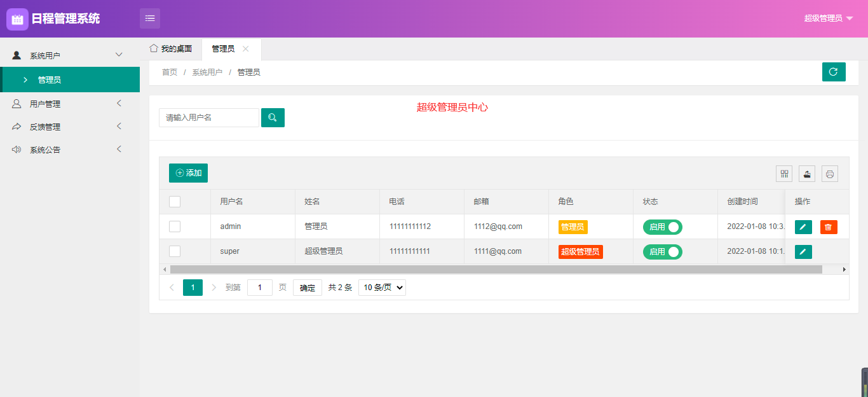
Task: Click the refresh page button
Action: point(834,72)
